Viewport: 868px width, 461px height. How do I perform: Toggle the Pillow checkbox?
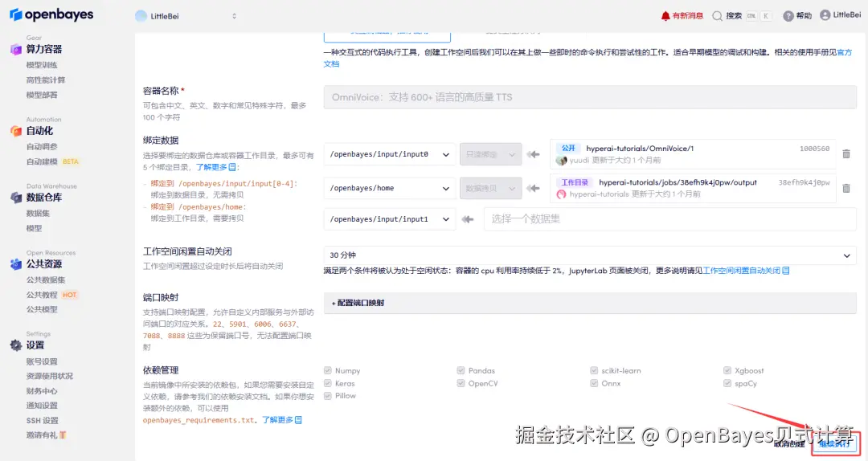[x=328, y=396]
